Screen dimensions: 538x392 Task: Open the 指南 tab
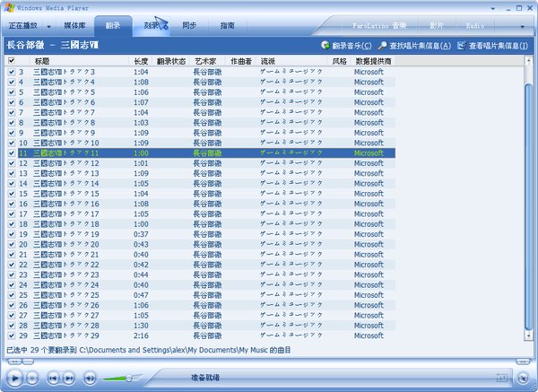228,26
